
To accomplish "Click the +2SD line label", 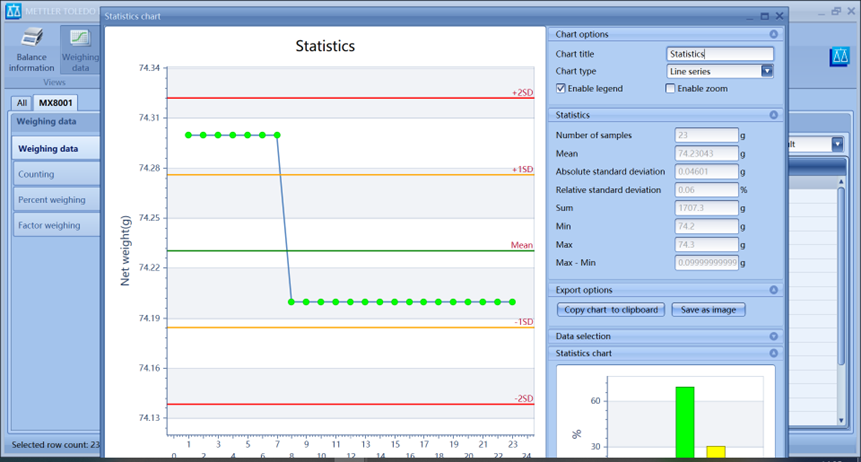I will [x=522, y=92].
